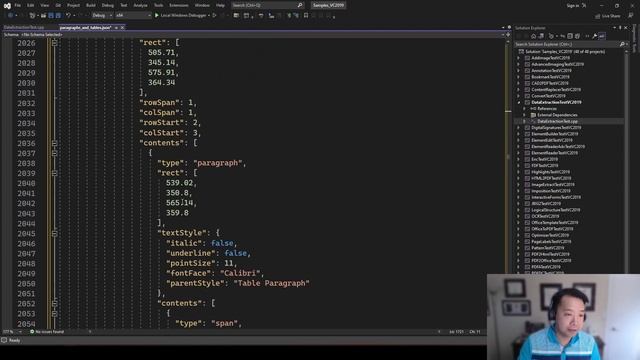Click the No issues found indicator
The height and width of the screenshot is (360, 640).
coord(47,332)
